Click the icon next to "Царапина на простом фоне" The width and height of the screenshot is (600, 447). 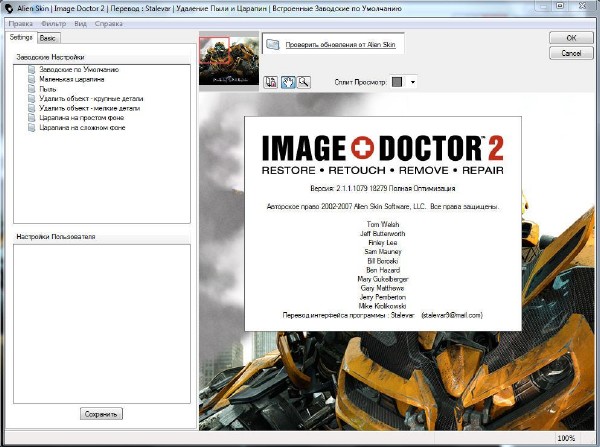(x=33, y=118)
